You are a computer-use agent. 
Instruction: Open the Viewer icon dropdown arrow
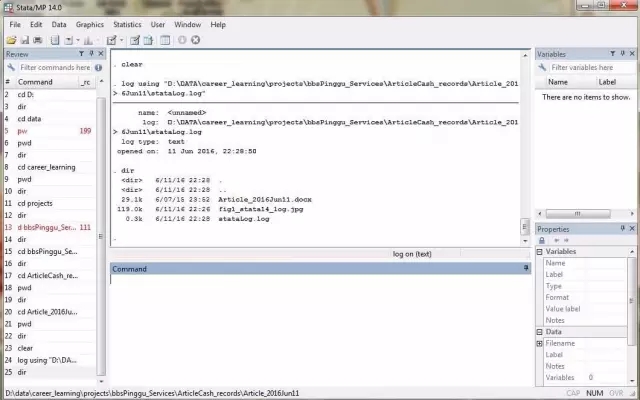pyautogui.click(x=78, y=40)
